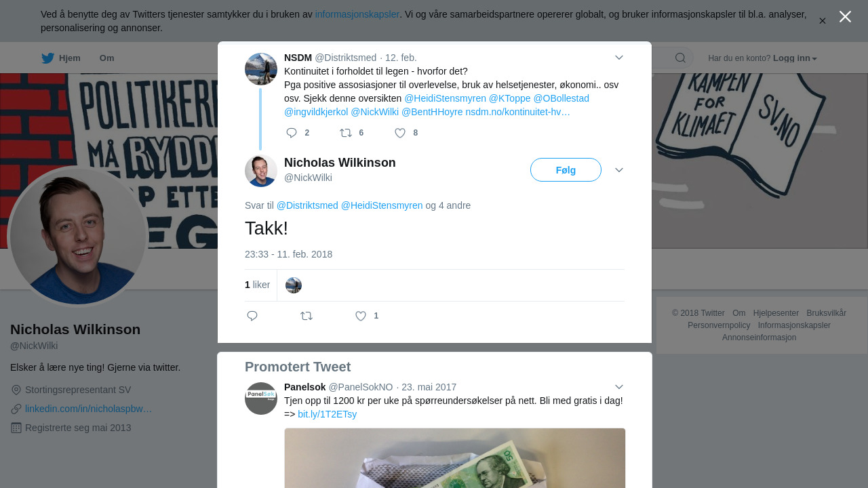This screenshot has height=488, width=868.
Task: Expand options chevron beside Følg button
Action: point(619,170)
